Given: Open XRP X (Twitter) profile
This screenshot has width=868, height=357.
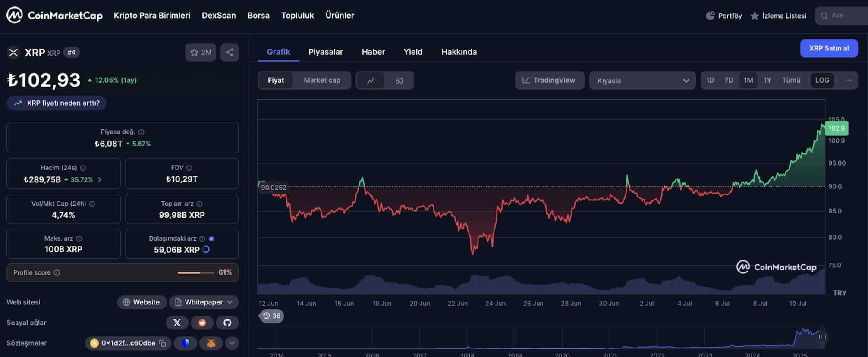Looking at the screenshot, I should [x=177, y=323].
